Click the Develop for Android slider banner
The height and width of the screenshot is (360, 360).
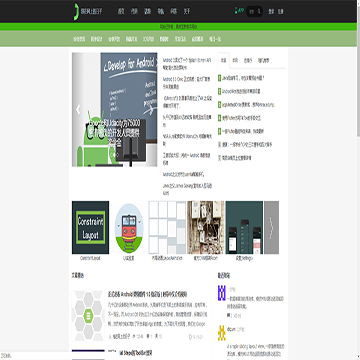115,109
